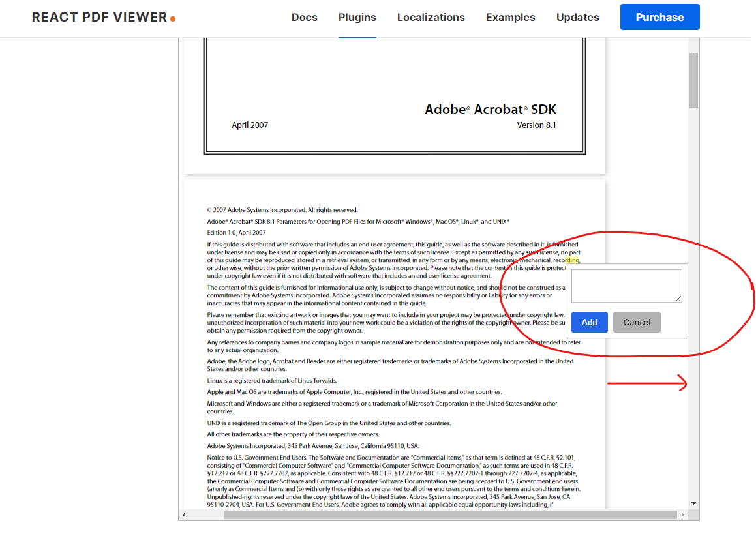This screenshot has height=551, width=756.
Task: Open the Docs page
Action: tap(305, 17)
